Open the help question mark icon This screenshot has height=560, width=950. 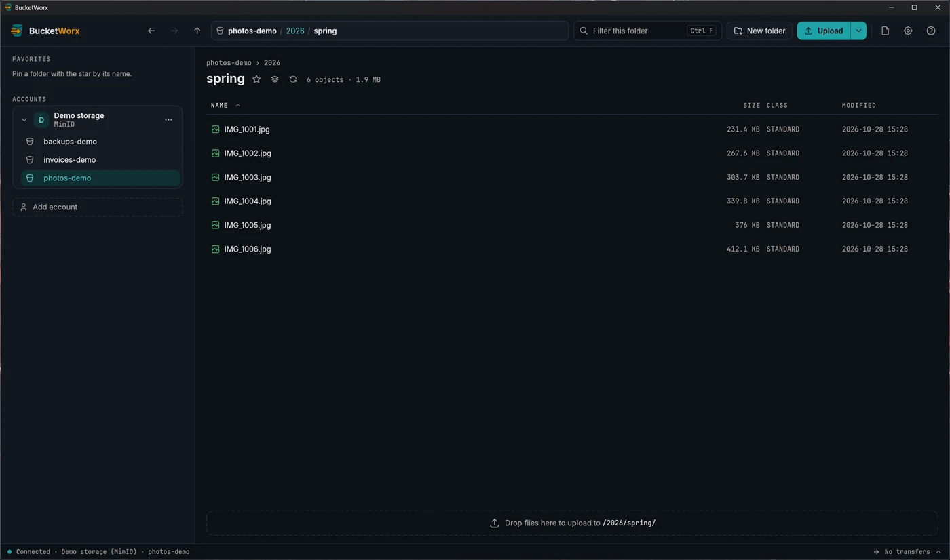click(931, 31)
